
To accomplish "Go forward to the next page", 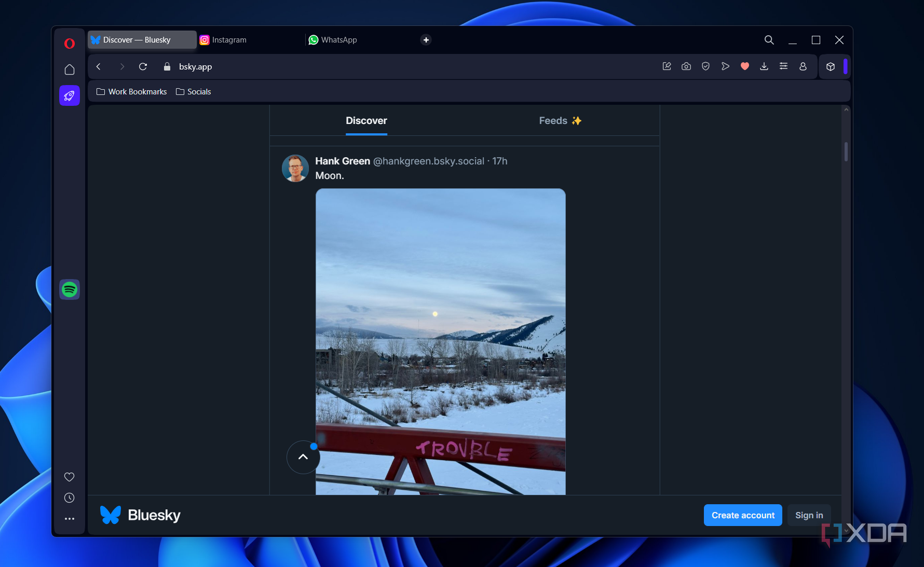I will pyautogui.click(x=122, y=66).
